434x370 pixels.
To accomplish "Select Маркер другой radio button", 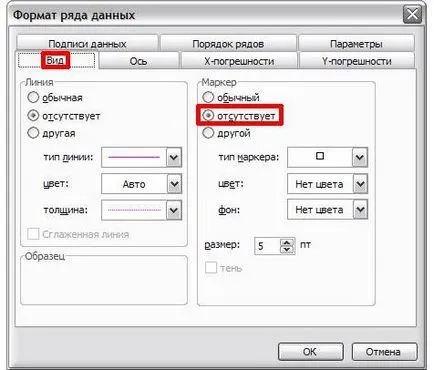I will click(x=208, y=133).
